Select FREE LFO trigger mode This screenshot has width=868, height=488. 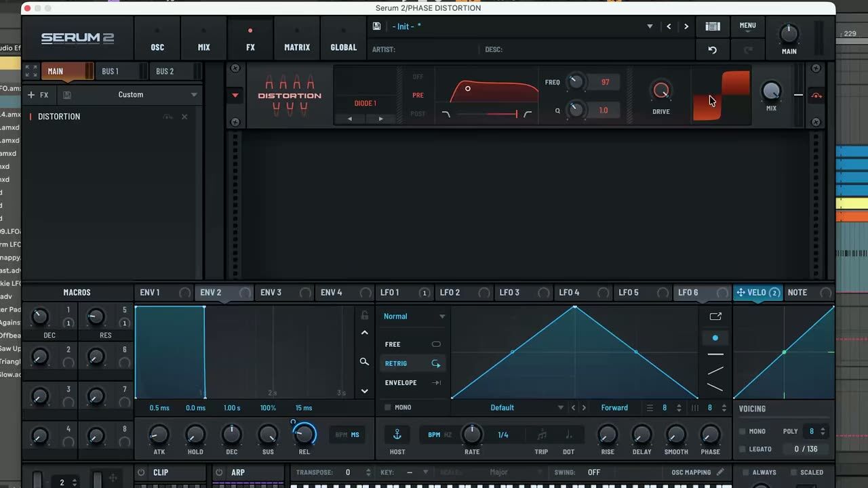(x=412, y=344)
